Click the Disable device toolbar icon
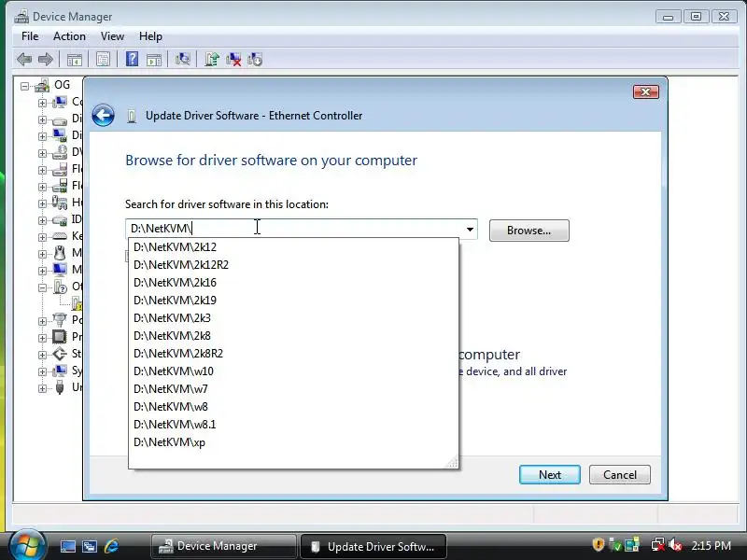The image size is (747, 560). [255, 60]
